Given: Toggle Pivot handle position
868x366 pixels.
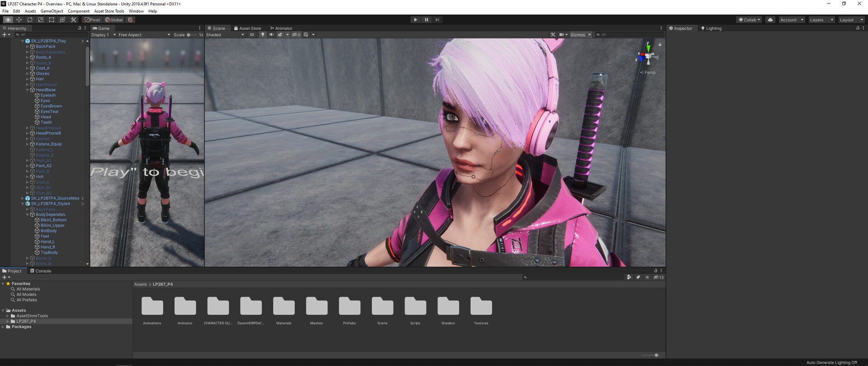Looking at the screenshot, I should 92,20.
